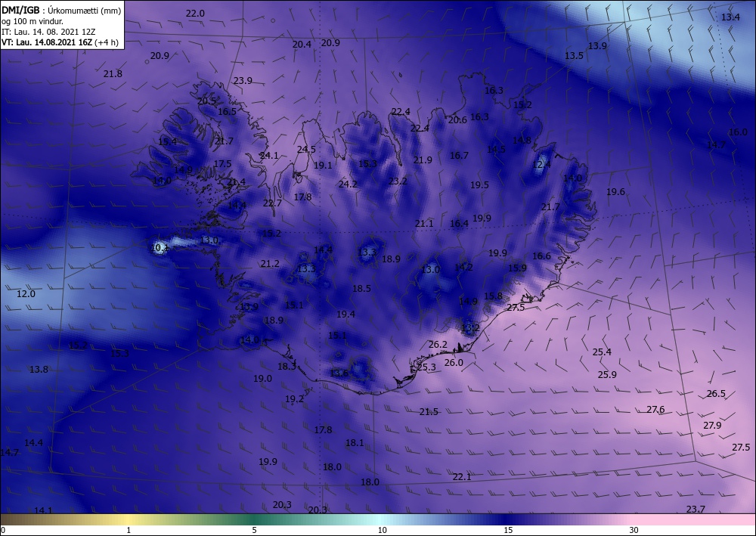Click the map value 21.1
756x536 pixels.
pyautogui.click(x=424, y=224)
